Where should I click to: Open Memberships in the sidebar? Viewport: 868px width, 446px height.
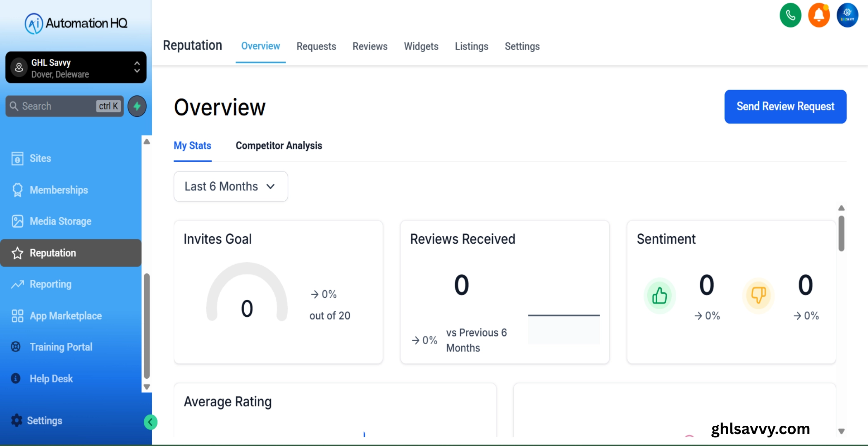click(59, 190)
